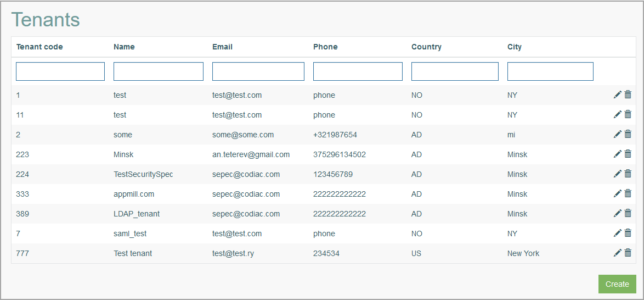Focus the City filter box
Viewport: 644px width, 300px height.
[550, 71]
